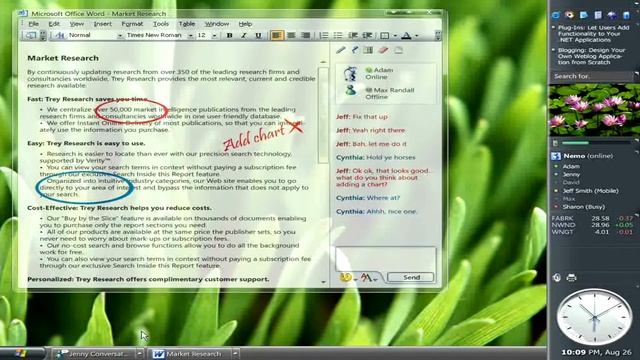Viewport: 640px width, 360px height.
Task: Open the border style dropdown arrow
Action: coord(395,36)
